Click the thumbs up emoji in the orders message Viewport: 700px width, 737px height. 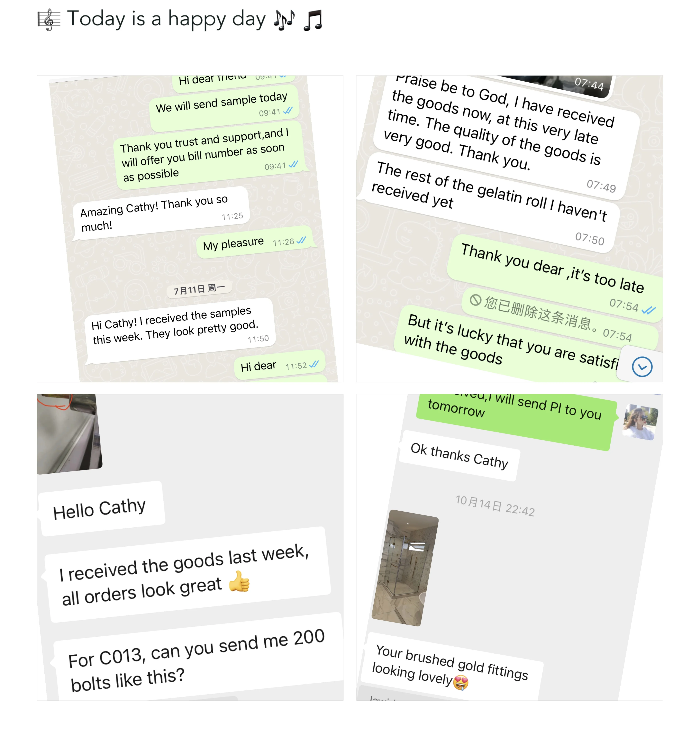click(239, 581)
